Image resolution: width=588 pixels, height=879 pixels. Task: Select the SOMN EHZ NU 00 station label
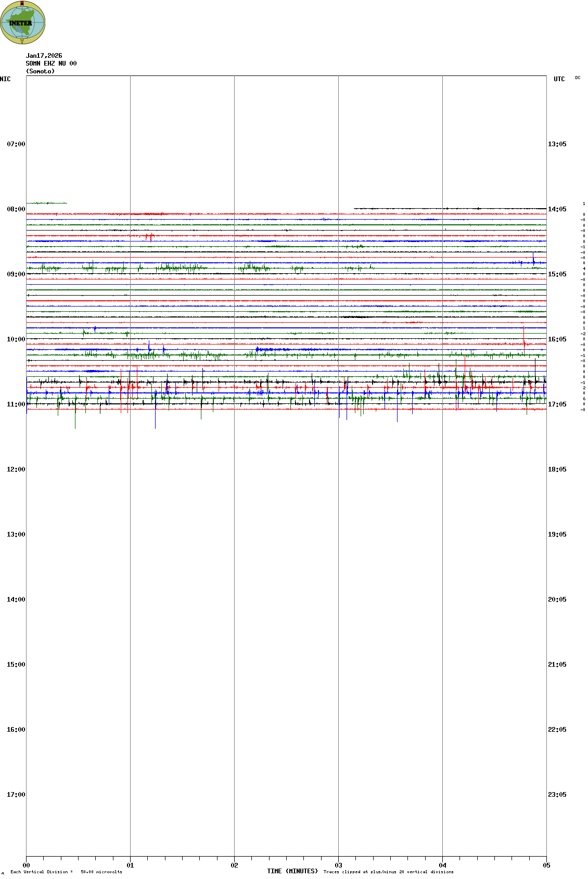click(51, 63)
